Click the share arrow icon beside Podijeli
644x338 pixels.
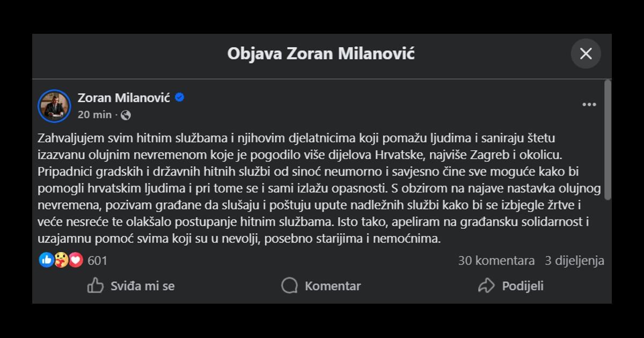[x=487, y=286]
